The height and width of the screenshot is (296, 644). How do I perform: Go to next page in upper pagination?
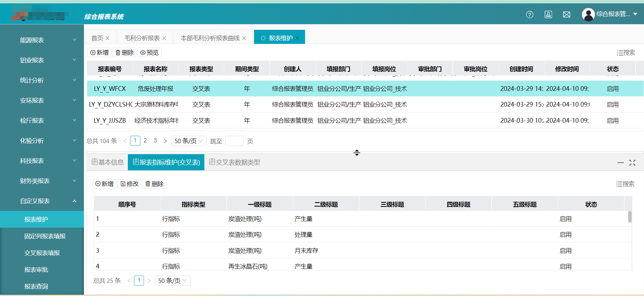pos(165,141)
